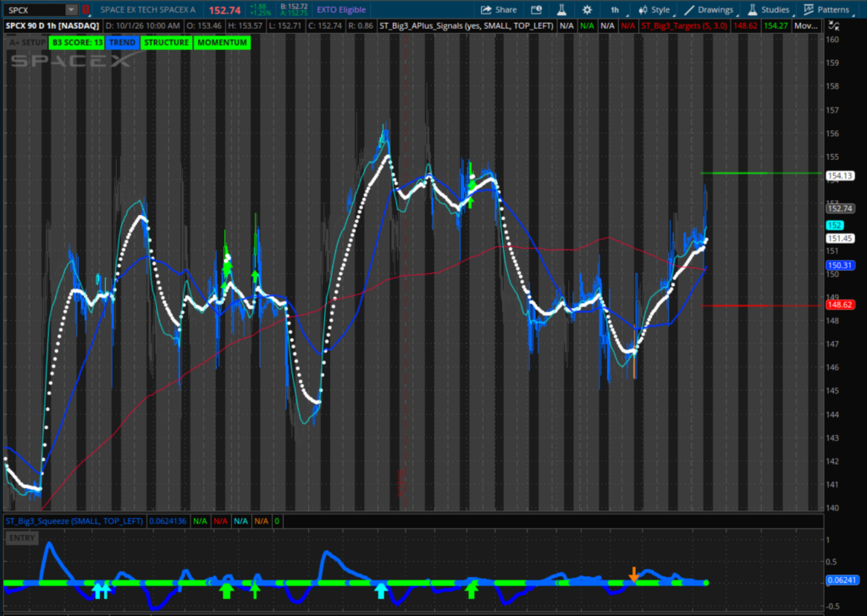
Task: Click the green STRUCTURE label
Action: [x=166, y=42]
